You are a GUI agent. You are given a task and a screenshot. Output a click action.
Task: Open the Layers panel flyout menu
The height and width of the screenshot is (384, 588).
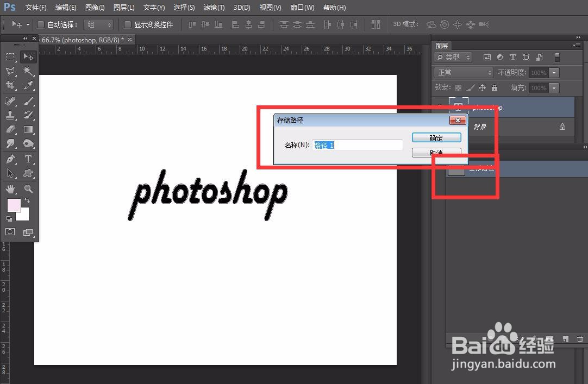577,45
